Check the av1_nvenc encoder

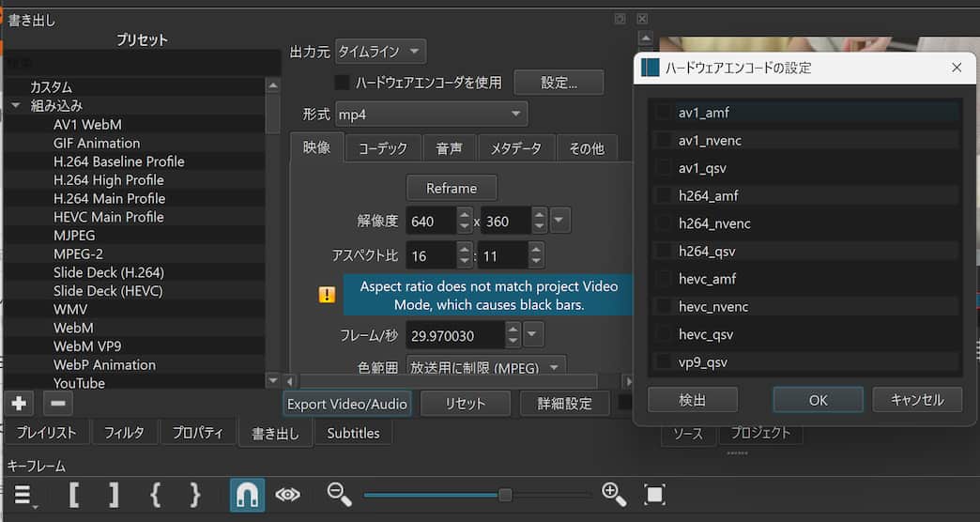(x=663, y=140)
